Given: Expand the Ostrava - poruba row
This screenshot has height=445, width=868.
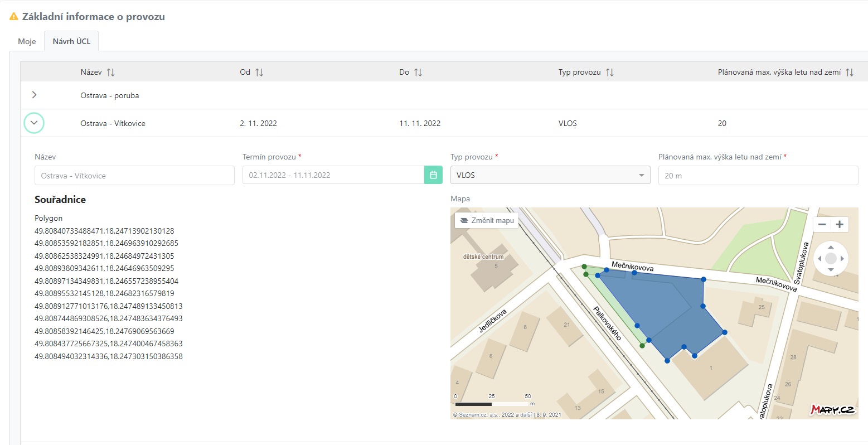Looking at the screenshot, I should pyautogui.click(x=34, y=95).
